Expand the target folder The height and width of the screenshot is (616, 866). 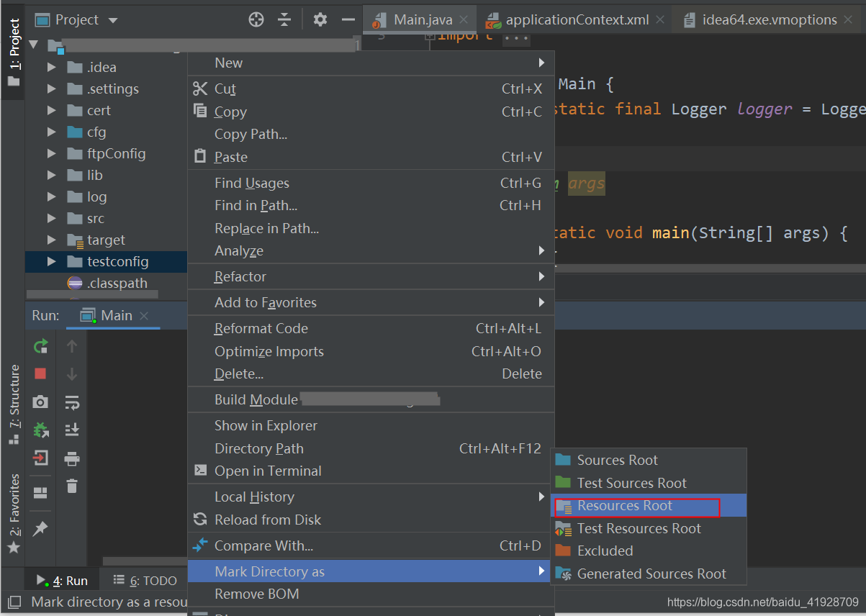point(50,240)
